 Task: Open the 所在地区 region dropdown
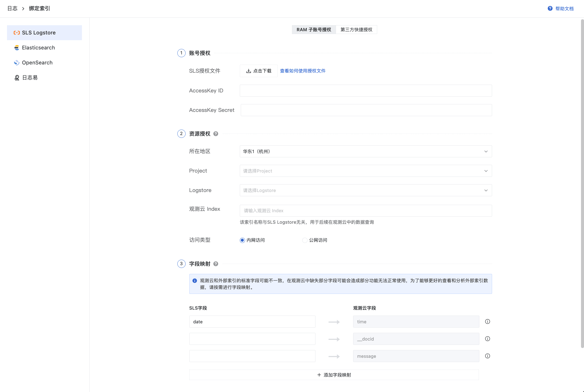point(366,151)
